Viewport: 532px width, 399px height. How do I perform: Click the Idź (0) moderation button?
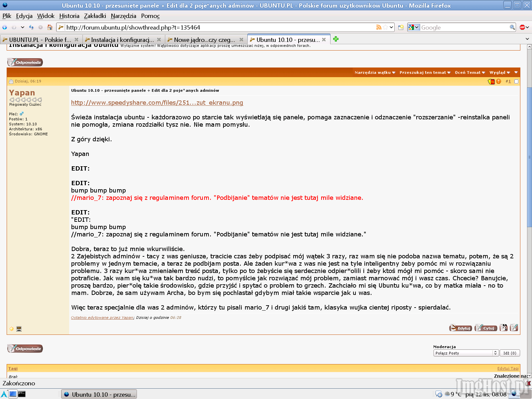pyautogui.click(x=510, y=353)
